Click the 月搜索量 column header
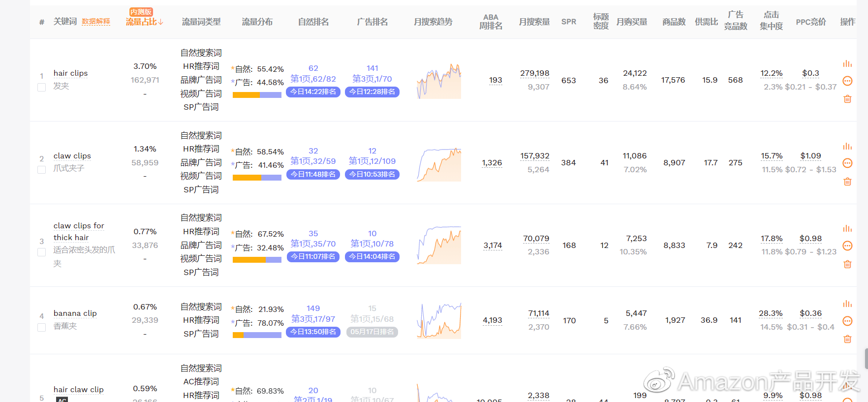Screen dimensions: 868x402 point(534,22)
